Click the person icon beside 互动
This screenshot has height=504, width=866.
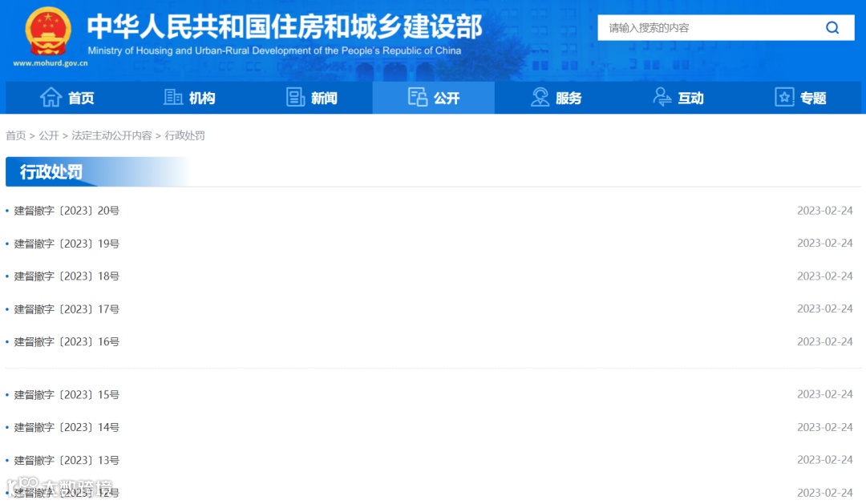point(662,97)
